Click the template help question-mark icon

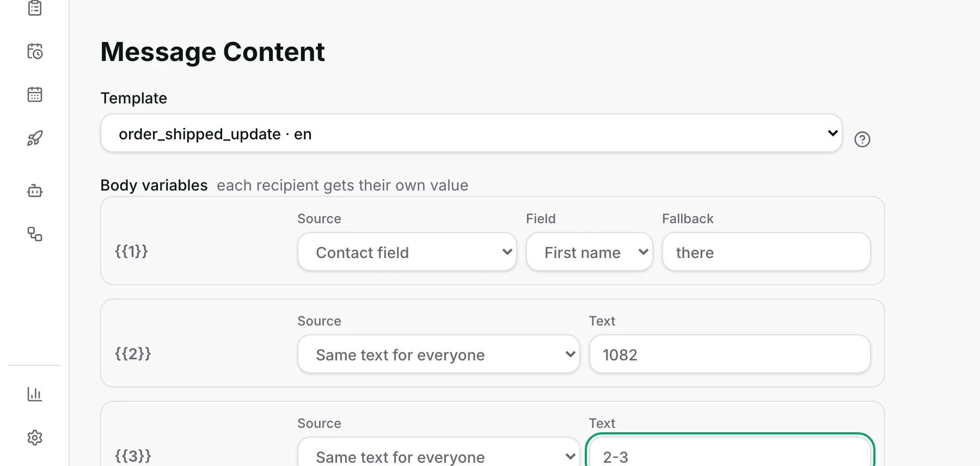click(x=862, y=139)
